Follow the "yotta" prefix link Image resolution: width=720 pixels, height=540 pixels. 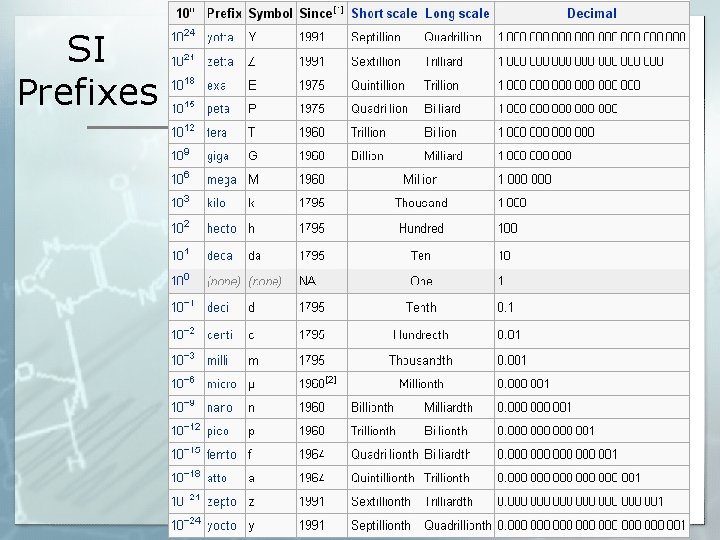pyautogui.click(x=220, y=37)
